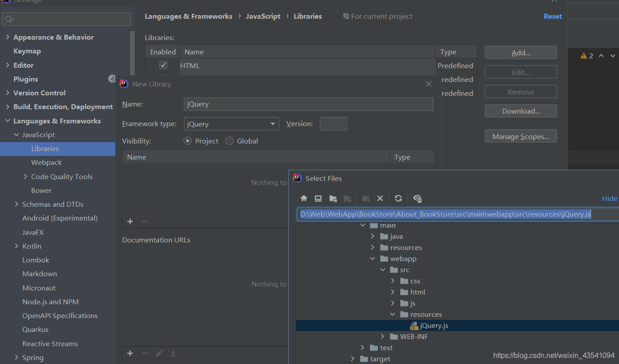The height and width of the screenshot is (364, 619).
Task: Expand Code Quality Tools node
Action: pyautogui.click(x=25, y=176)
